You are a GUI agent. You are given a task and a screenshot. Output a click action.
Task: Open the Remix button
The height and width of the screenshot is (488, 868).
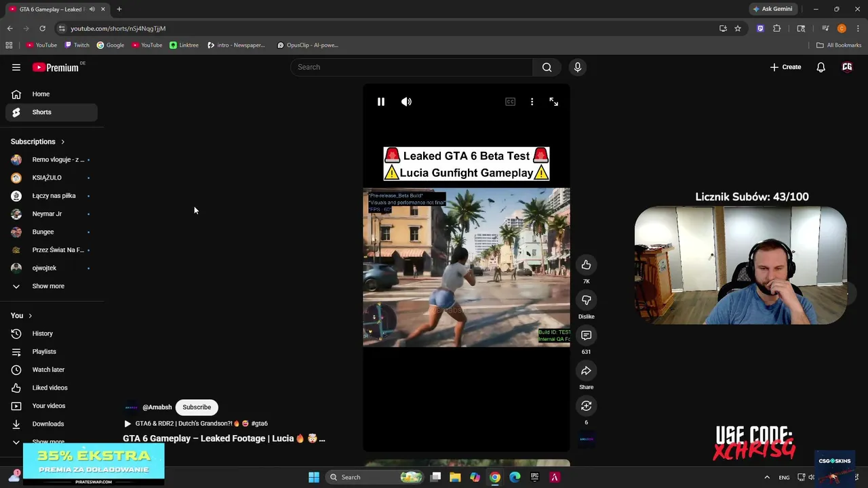point(587,406)
